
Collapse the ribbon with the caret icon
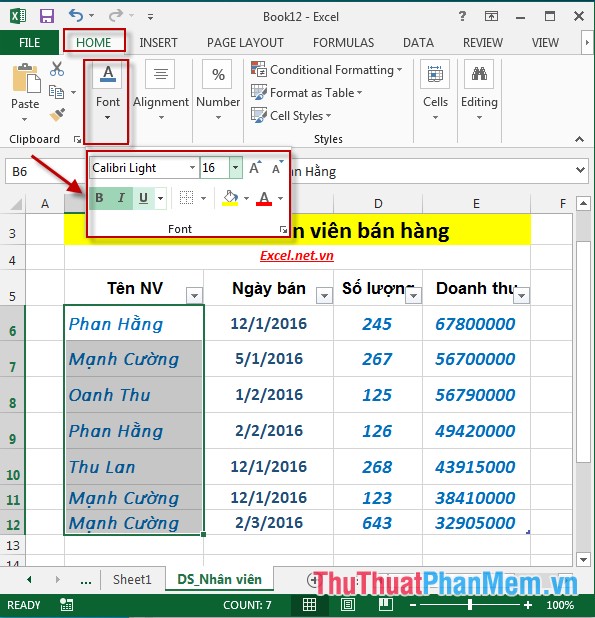click(x=579, y=139)
